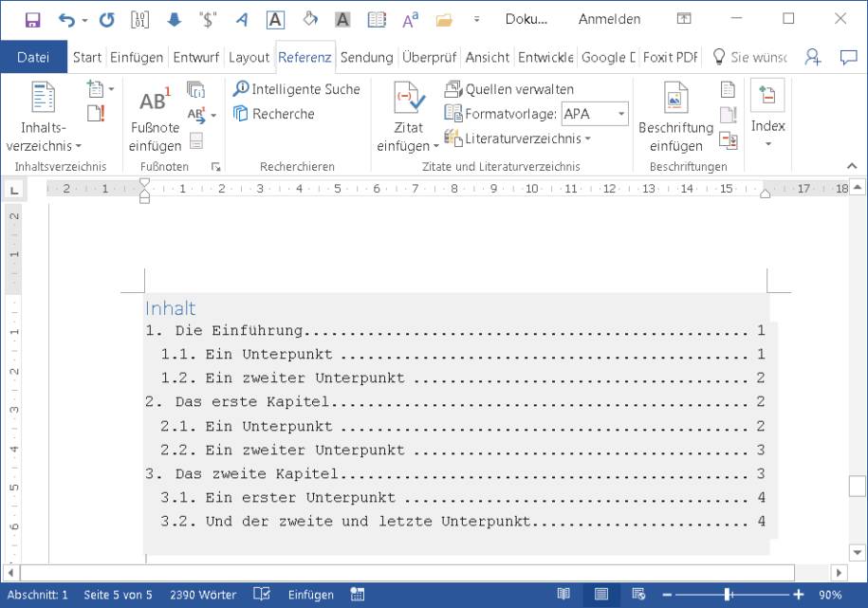The height and width of the screenshot is (608, 868).
Task: Click Anmelden to sign in
Action: tap(609, 19)
